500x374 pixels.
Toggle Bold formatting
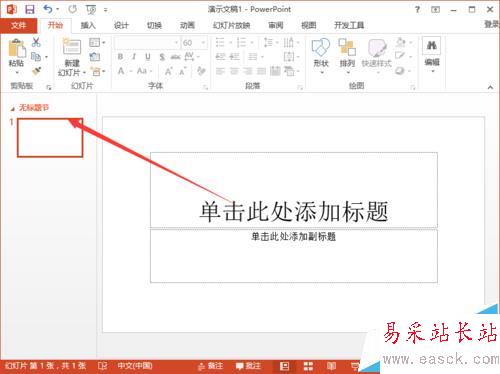coord(120,57)
